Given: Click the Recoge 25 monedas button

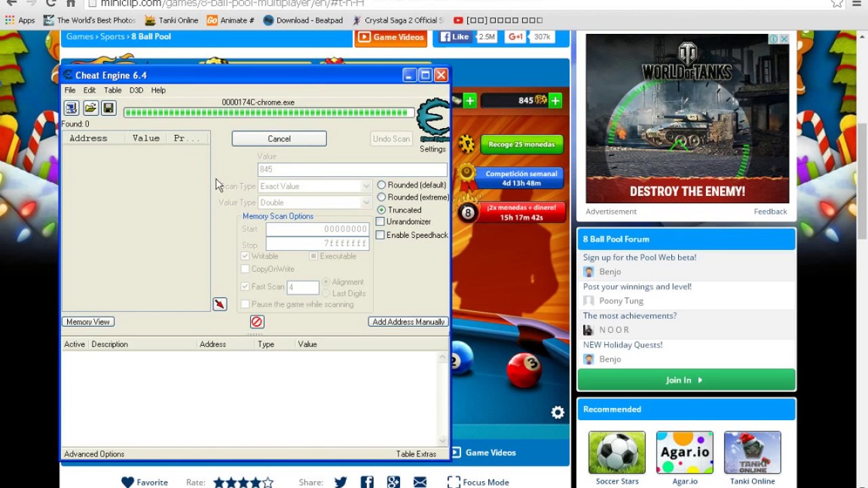Looking at the screenshot, I should point(521,144).
